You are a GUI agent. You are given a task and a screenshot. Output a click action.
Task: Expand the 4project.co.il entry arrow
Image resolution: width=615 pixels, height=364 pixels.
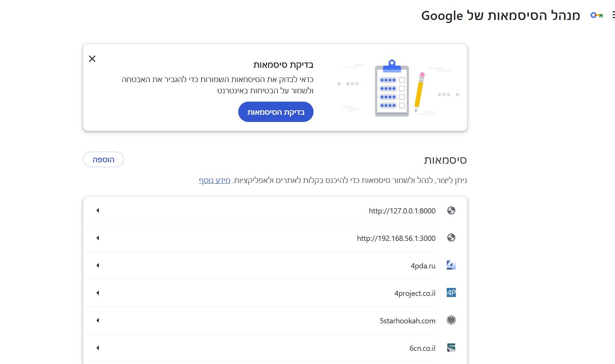pyautogui.click(x=98, y=293)
